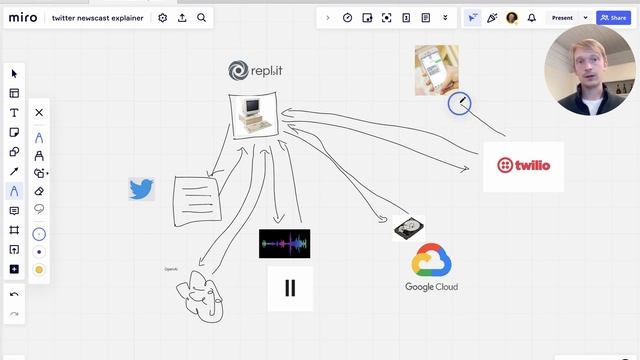
Task: Open the viewfinder icon in top bar
Action: (x=387, y=18)
